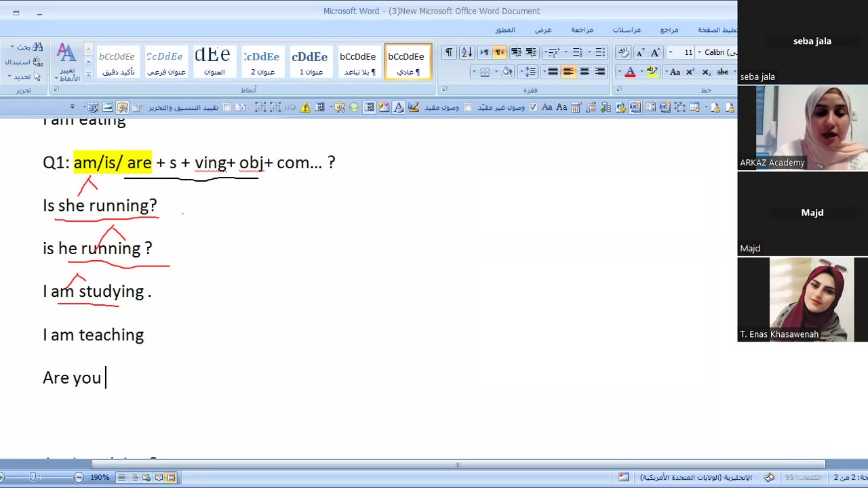This screenshot has width=868, height=488.
Task: Click the status bar language indicator
Action: click(696, 477)
